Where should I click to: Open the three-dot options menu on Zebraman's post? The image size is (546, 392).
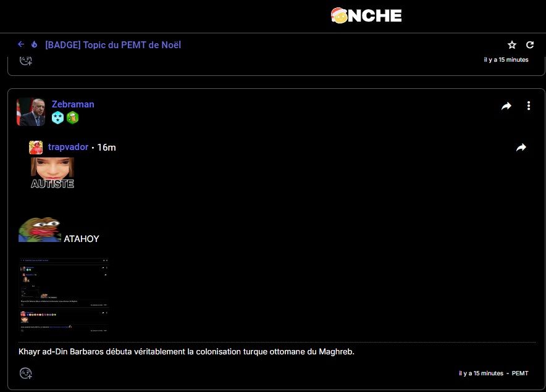(x=529, y=106)
